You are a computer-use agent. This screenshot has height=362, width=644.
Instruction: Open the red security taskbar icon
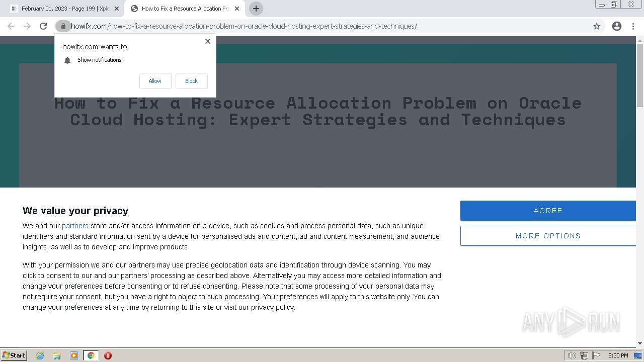[108, 355]
